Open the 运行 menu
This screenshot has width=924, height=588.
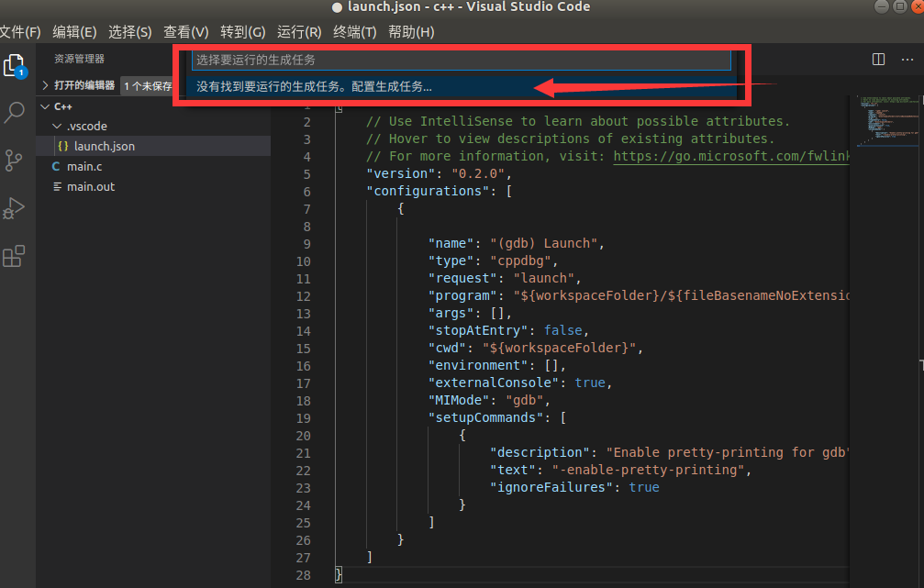(298, 31)
